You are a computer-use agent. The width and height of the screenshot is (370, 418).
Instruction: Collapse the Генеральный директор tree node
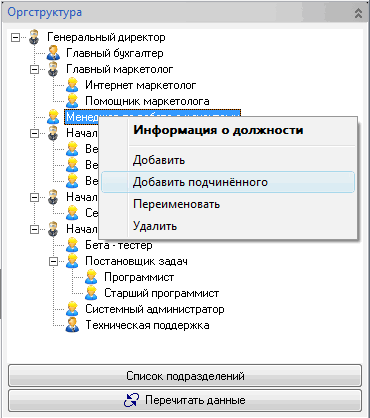click(x=15, y=37)
